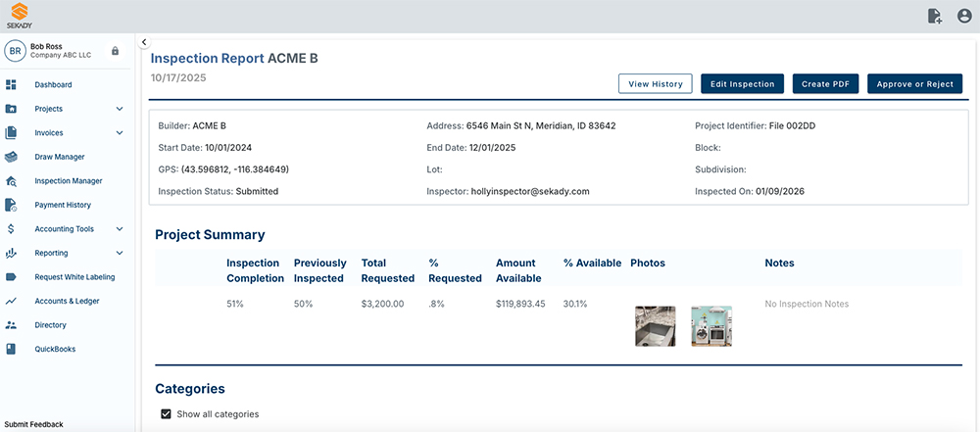980x432 pixels.
Task: Click the View History button
Action: 655,84
